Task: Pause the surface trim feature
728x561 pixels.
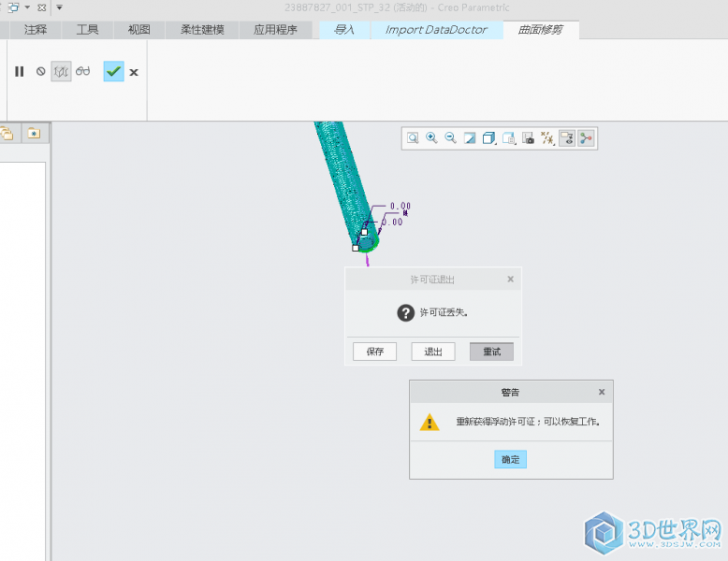Action: pyautogui.click(x=19, y=71)
